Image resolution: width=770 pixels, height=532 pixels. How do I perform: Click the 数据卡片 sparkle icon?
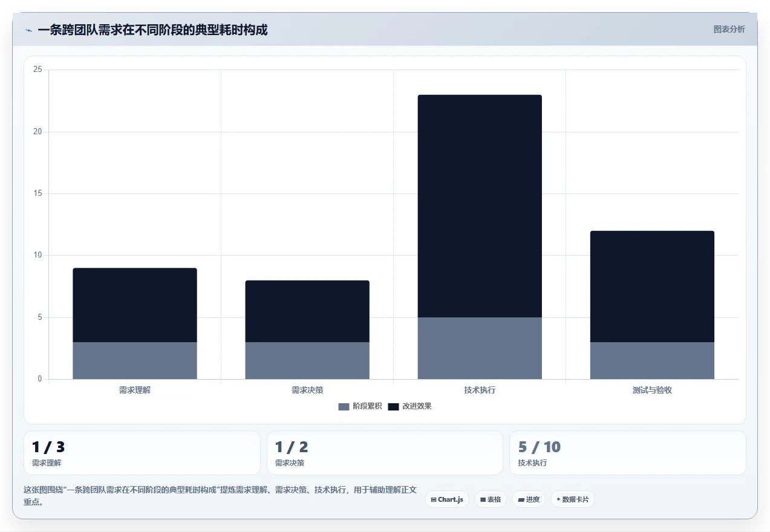[558, 499]
